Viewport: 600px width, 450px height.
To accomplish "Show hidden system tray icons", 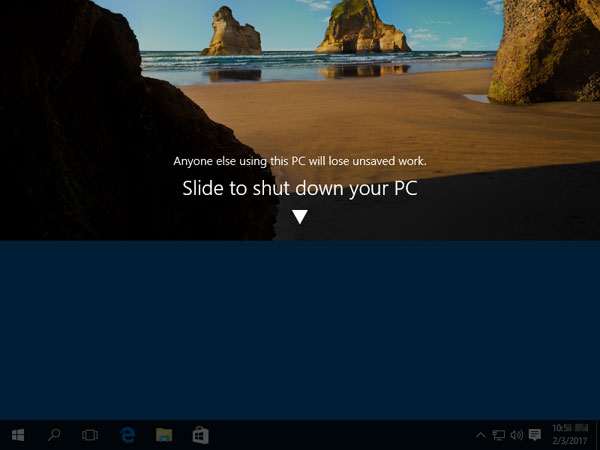I will point(480,435).
